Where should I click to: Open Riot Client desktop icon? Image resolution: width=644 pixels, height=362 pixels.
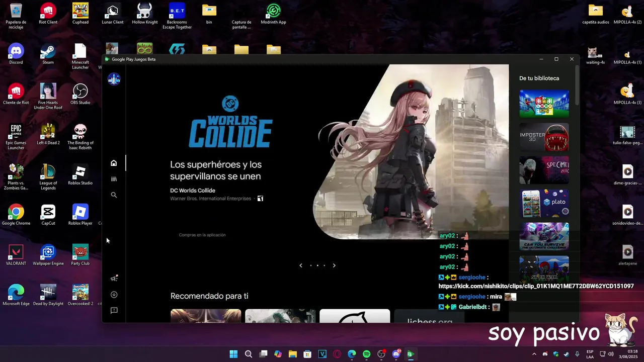point(48,14)
